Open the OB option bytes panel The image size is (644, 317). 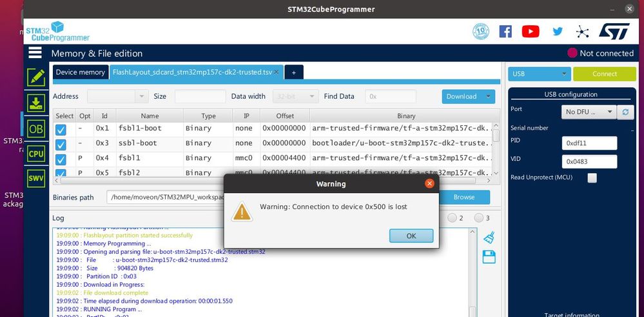[x=36, y=129]
